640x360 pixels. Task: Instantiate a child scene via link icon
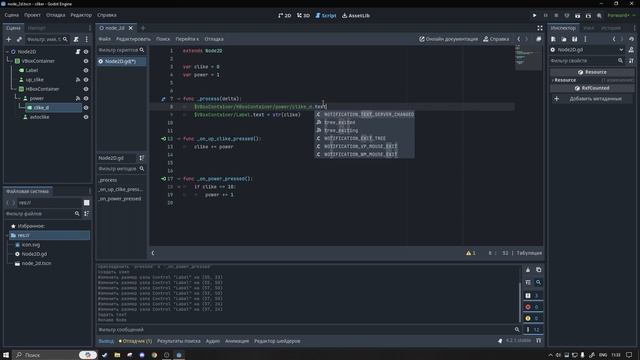point(19,39)
